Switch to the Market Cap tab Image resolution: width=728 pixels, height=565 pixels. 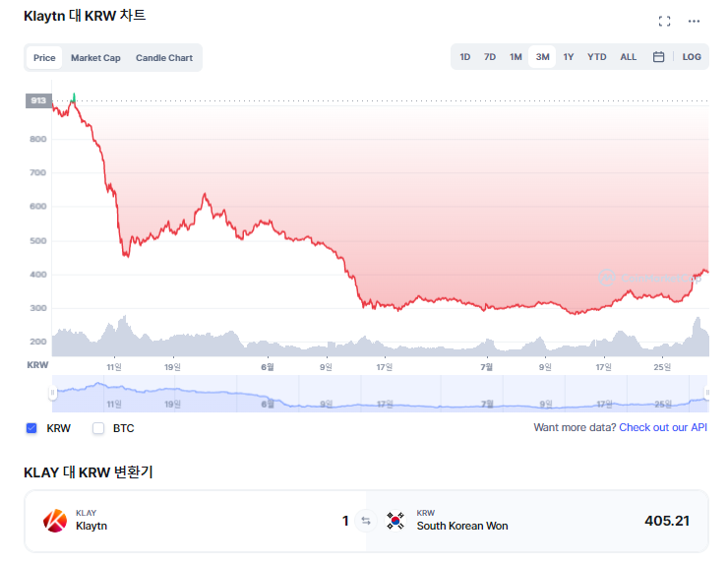(x=95, y=58)
